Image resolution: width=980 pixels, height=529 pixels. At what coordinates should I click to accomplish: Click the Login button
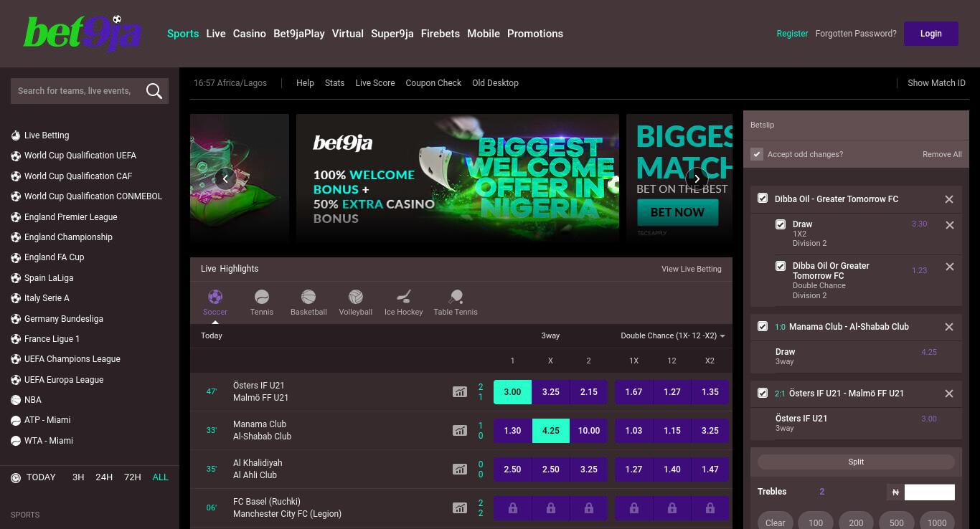click(931, 34)
